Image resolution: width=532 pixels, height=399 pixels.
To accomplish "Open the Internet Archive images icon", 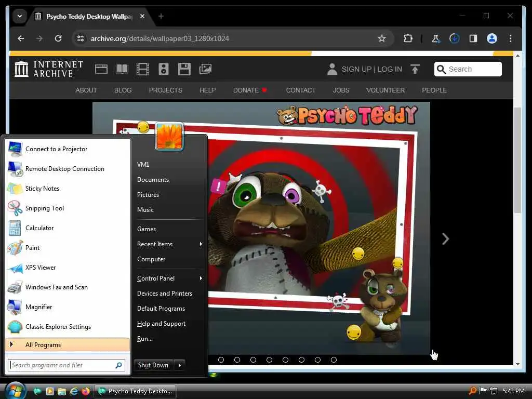I will [x=205, y=69].
